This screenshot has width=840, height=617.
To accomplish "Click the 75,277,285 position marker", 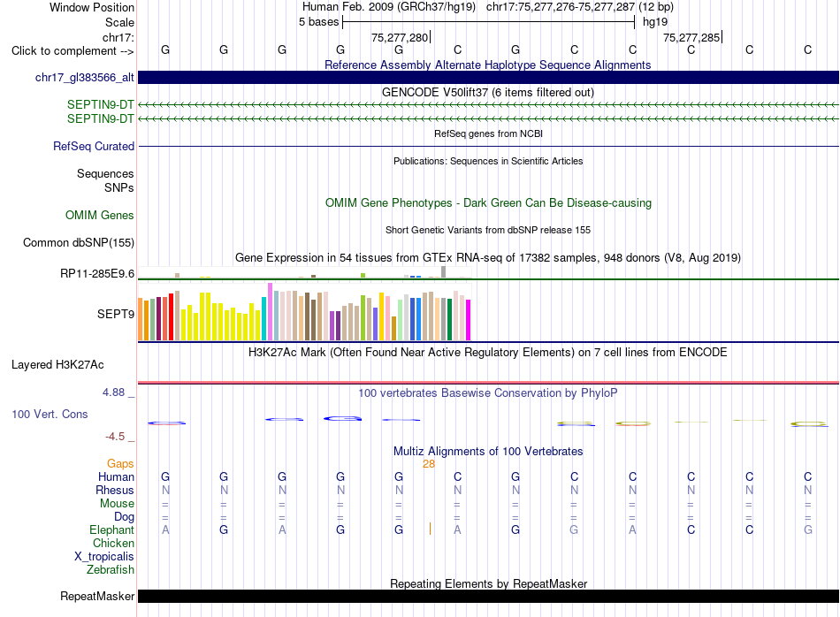I will pyautogui.click(x=691, y=37).
